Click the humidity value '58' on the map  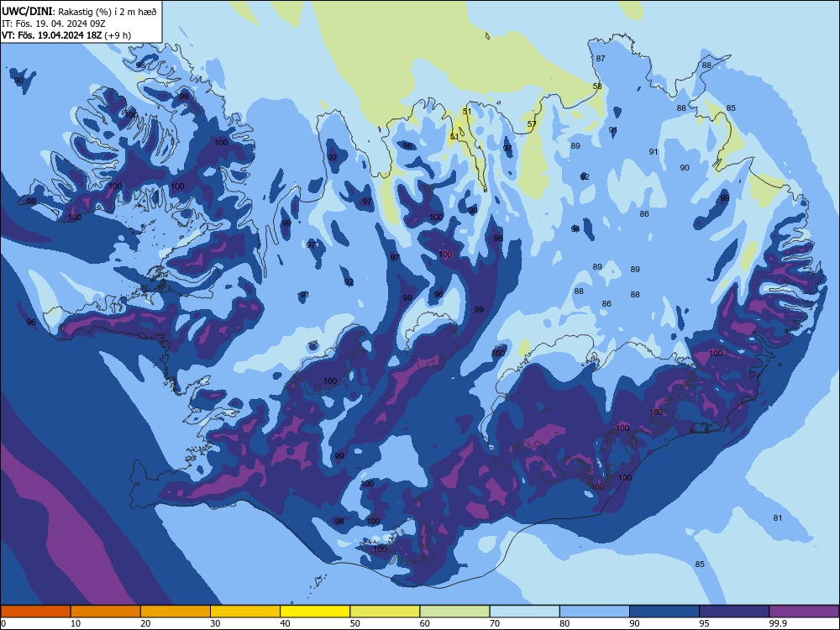[x=597, y=87]
